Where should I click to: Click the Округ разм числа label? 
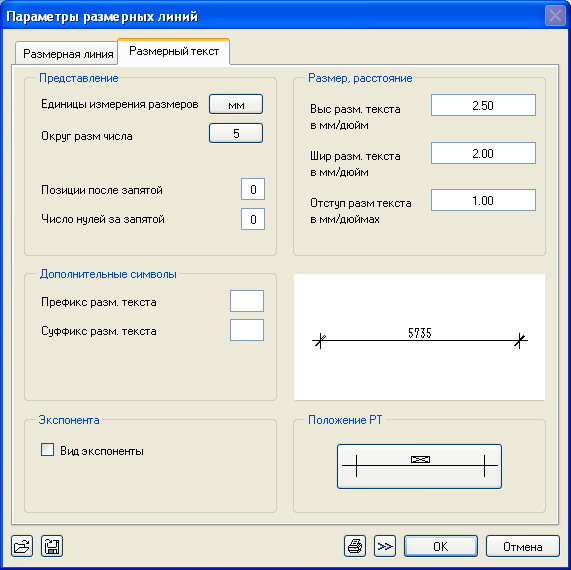(87, 136)
